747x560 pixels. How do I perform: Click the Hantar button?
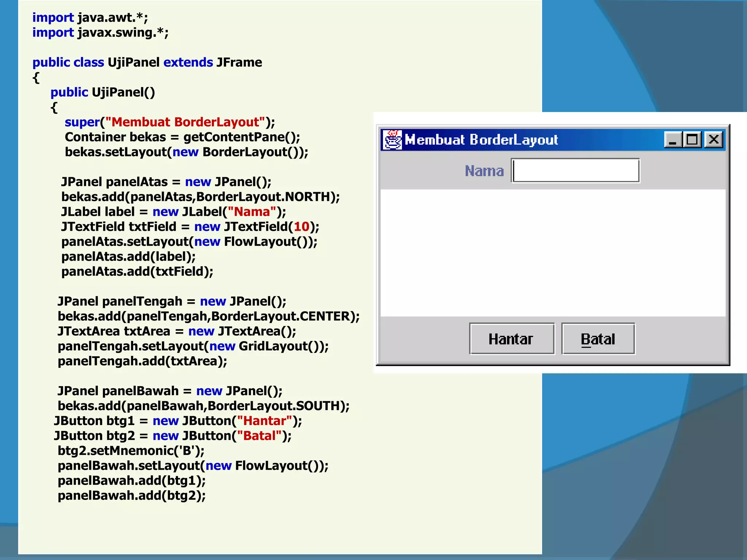click(x=512, y=339)
